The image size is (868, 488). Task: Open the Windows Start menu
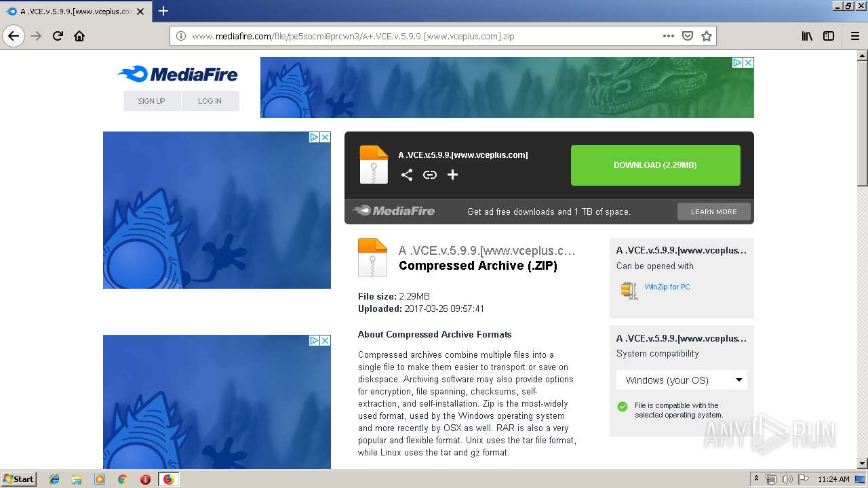(19, 479)
